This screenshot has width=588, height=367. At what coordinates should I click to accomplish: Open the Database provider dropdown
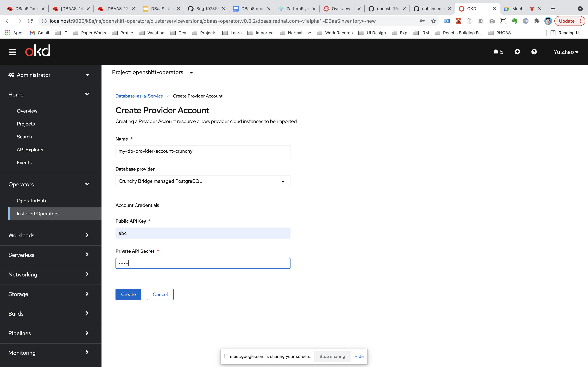(x=203, y=181)
